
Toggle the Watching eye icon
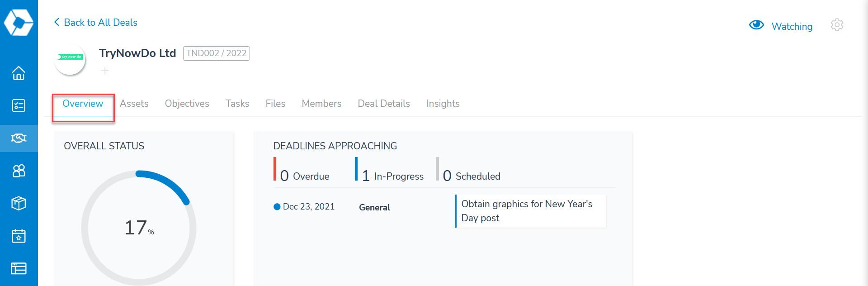coord(756,25)
